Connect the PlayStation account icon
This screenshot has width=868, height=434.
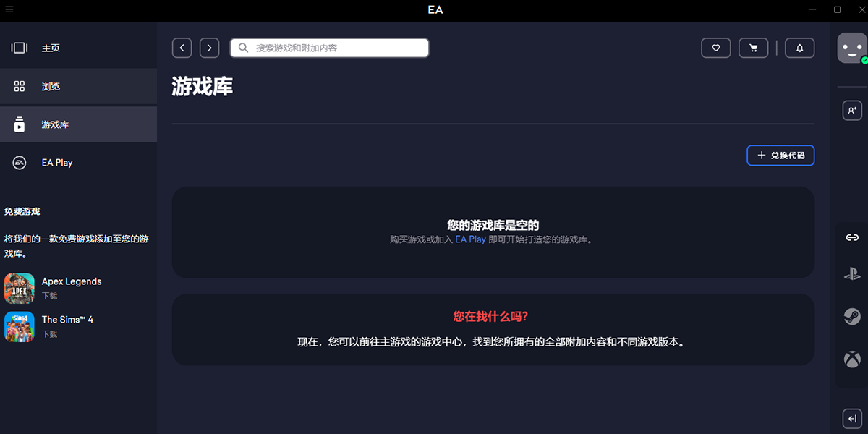coord(852,274)
